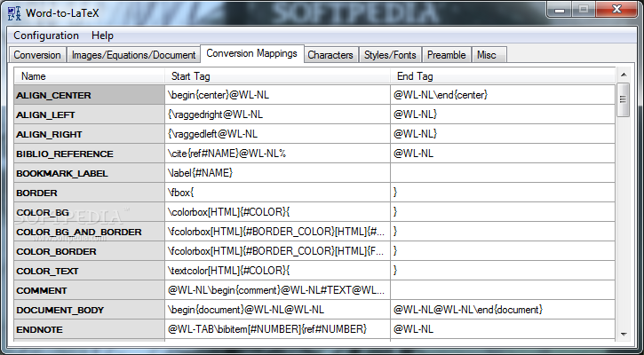Click the scrollbar down arrow
This screenshot has width=644, height=355.
(x=623, y=335)
